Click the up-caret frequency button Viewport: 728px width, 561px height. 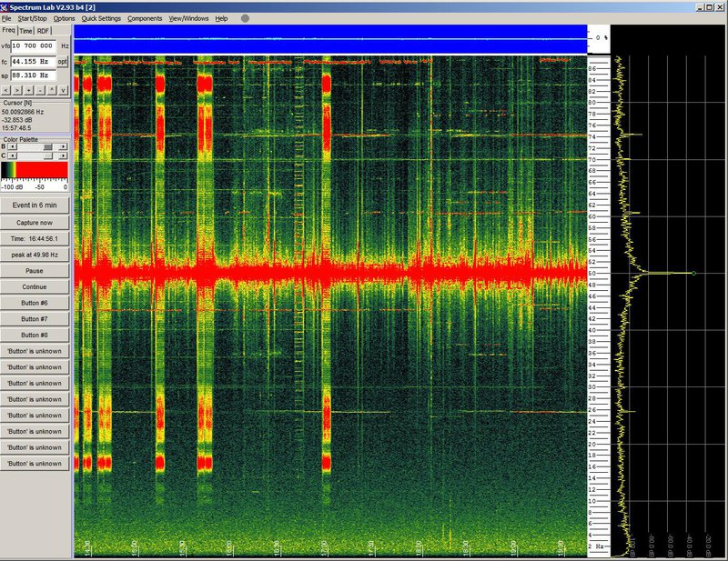53,90
